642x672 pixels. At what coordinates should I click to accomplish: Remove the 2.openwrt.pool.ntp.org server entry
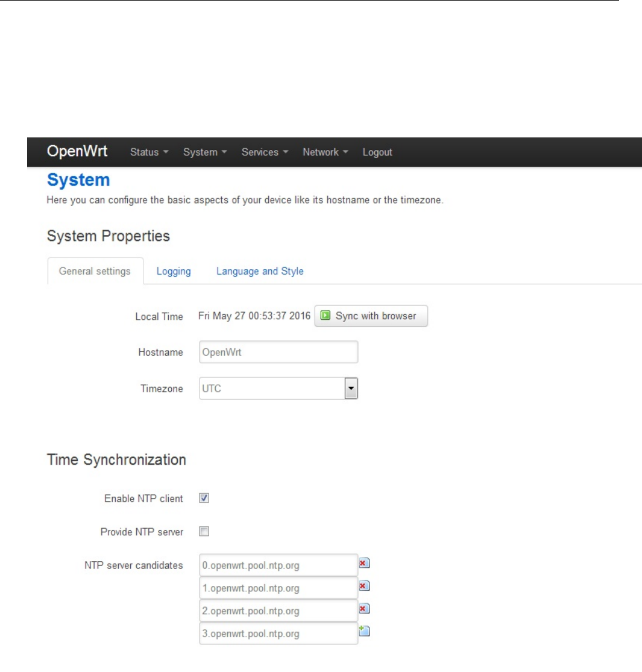pos(364,609)
